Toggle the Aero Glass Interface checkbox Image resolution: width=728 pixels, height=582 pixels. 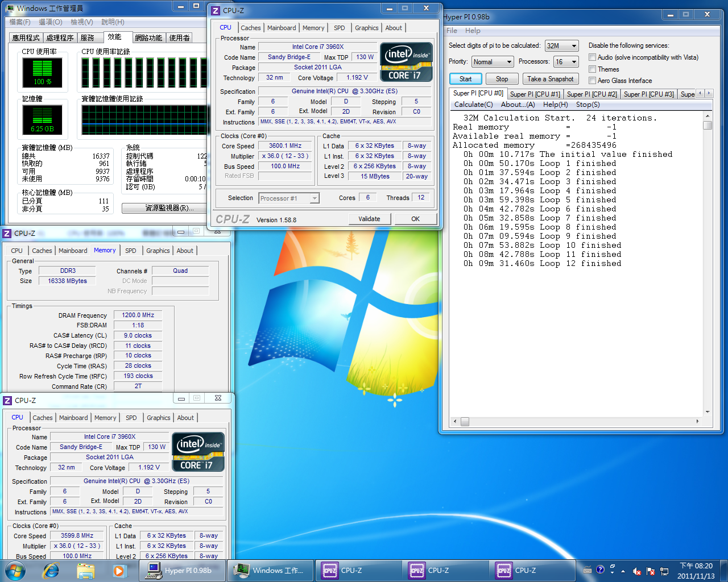pyautogui.click(x=592, y=80)
